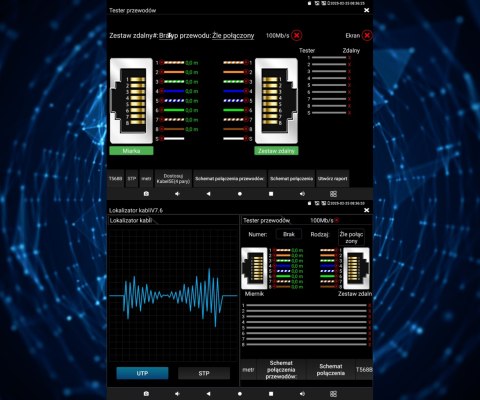Select T568B in lower tester panel

click(364, 370)
